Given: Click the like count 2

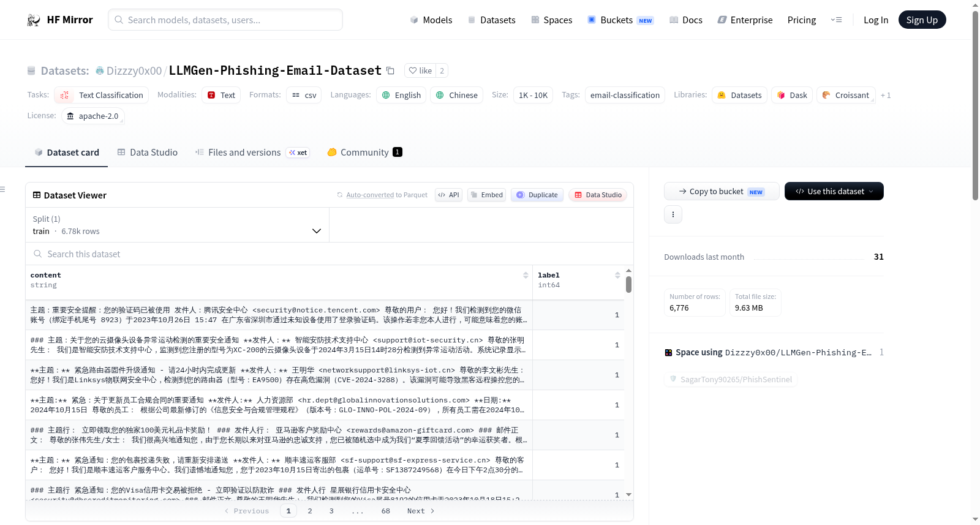Looking at the screenshot, I should coord(442,70).
